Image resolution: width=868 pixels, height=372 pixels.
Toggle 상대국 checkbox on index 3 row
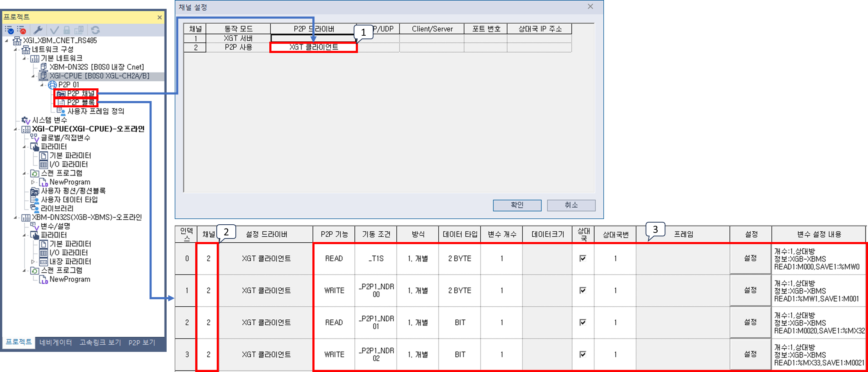click(x=583, y=354)
